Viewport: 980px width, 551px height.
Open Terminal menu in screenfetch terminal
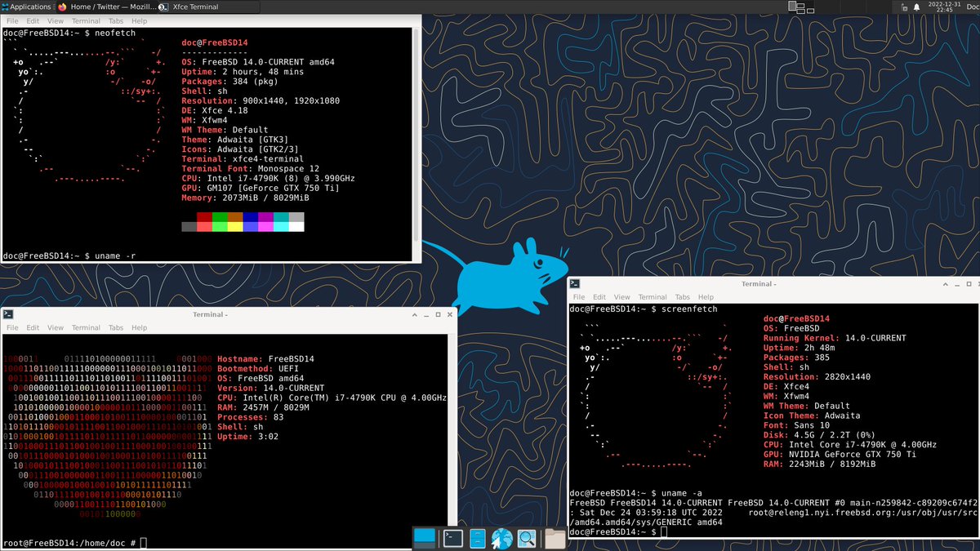click(x=653, y=297)
